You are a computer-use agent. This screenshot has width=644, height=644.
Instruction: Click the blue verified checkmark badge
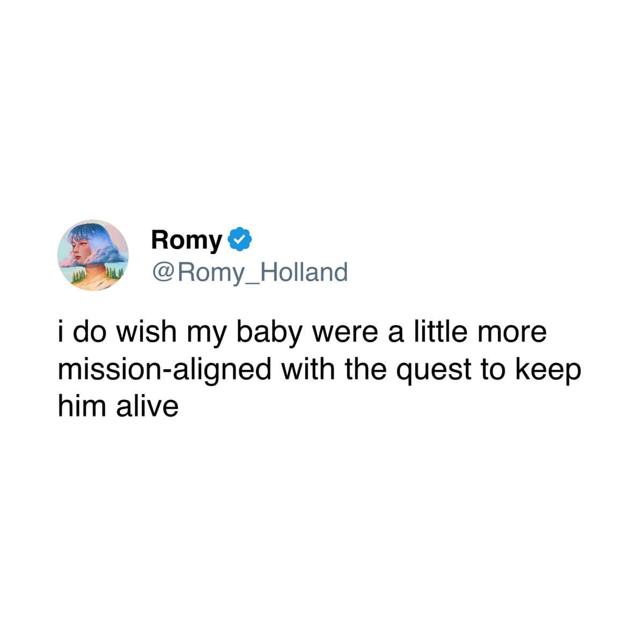241,240
